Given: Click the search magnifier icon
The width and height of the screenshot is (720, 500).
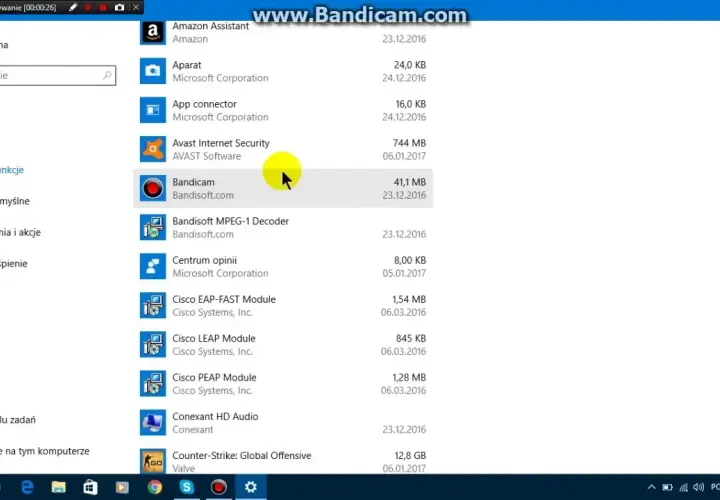Looking at the screenshot, I should pos(107,75).
